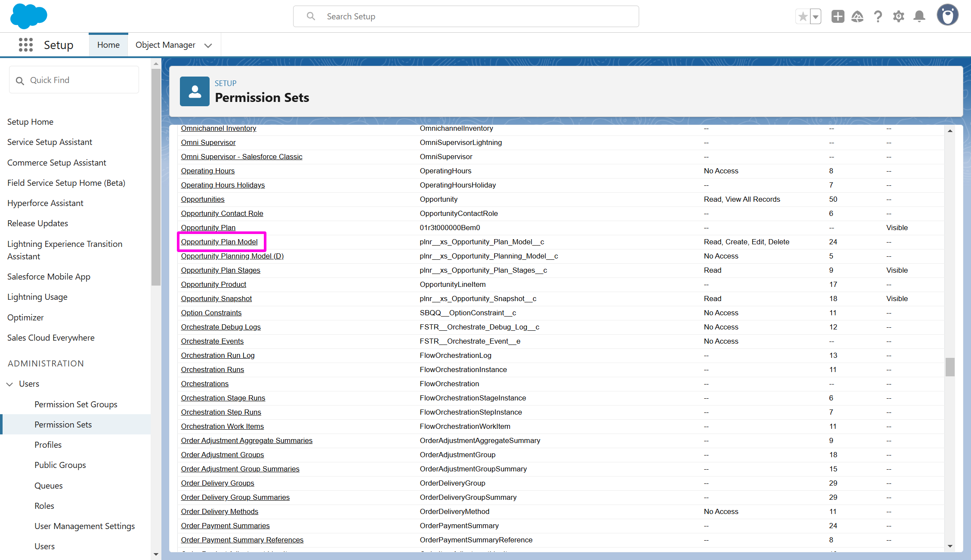Open the Opportunity Plan Model link

click(219, 242)
